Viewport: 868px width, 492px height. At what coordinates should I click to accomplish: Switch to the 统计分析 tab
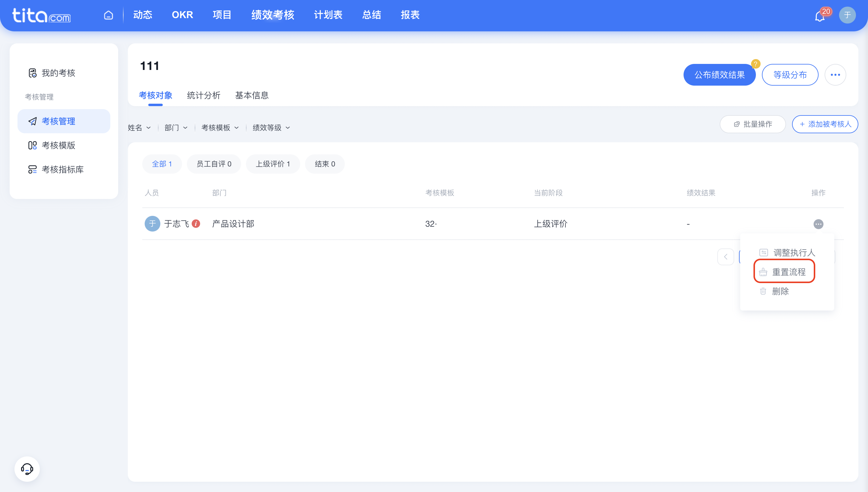pos(204,95)
